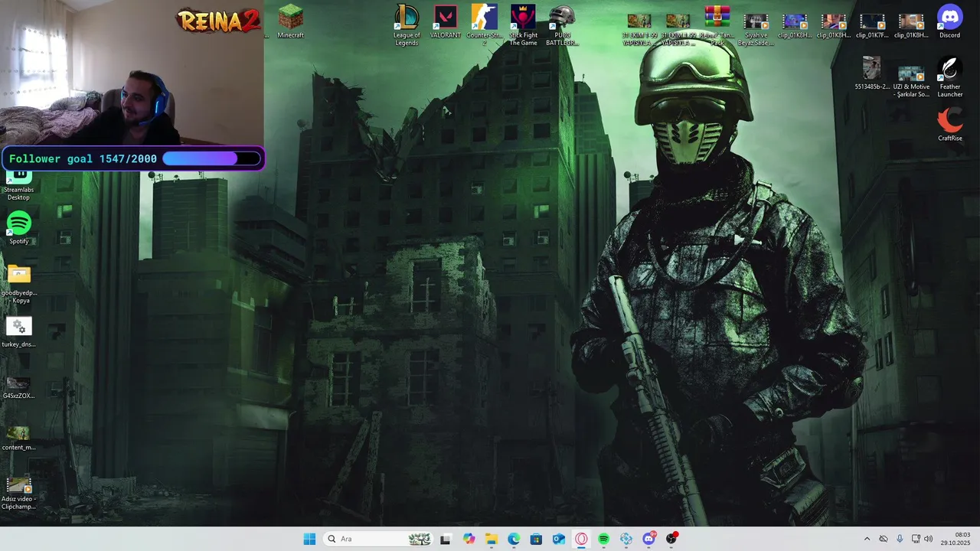
Task: Select the goodbyedp... Kopya folder
Action: pyautogui.click(x=19, y=283)
